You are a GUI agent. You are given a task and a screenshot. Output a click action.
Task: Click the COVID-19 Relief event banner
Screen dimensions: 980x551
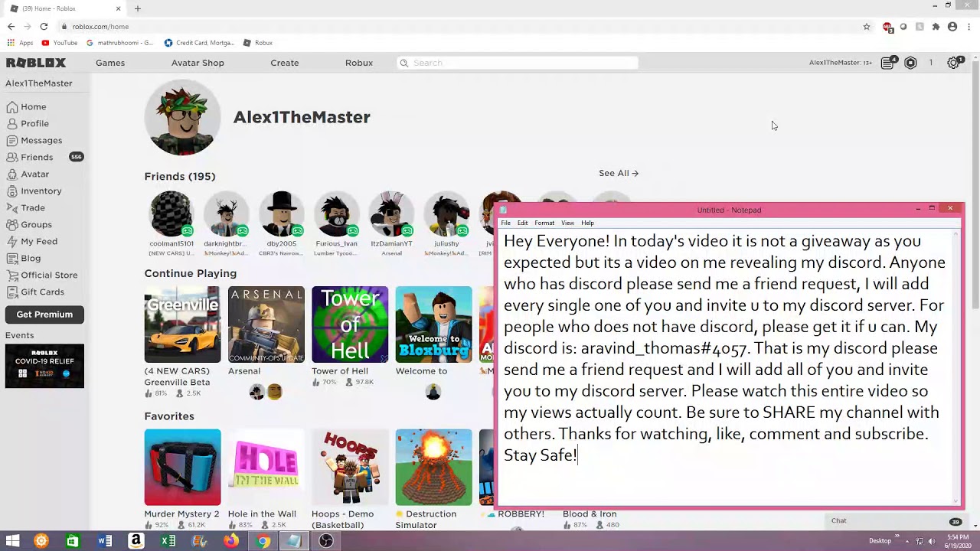44,367
